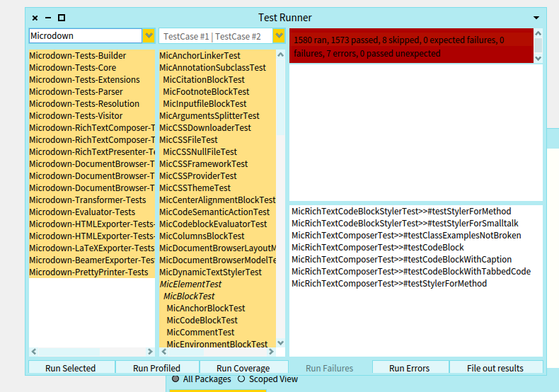Click Run Profiled button
The height and width of the screenshot is (392, 559).
pos(157,367)
